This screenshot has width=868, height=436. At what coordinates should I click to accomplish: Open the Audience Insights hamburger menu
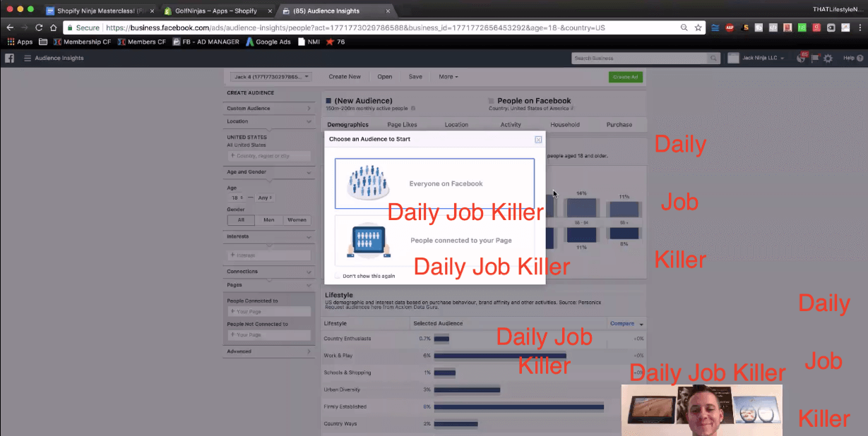tap(28, 58)
